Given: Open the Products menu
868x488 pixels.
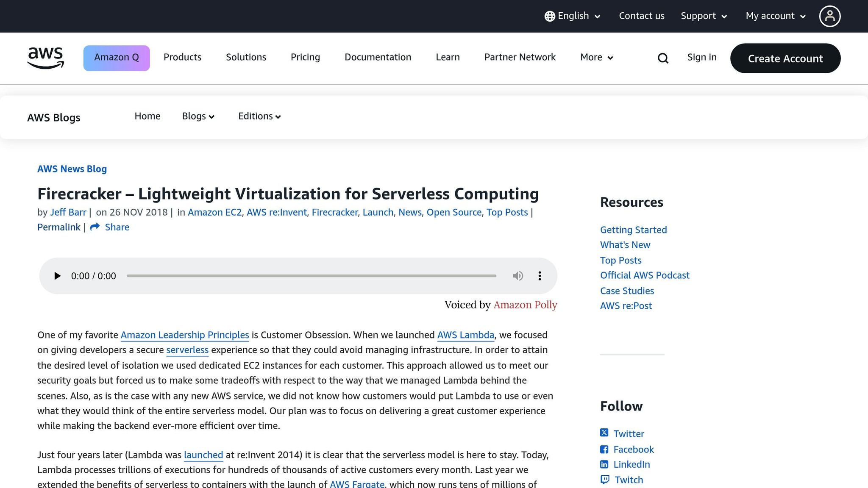Looking at the screenshot, I should (x=182, y=57).
